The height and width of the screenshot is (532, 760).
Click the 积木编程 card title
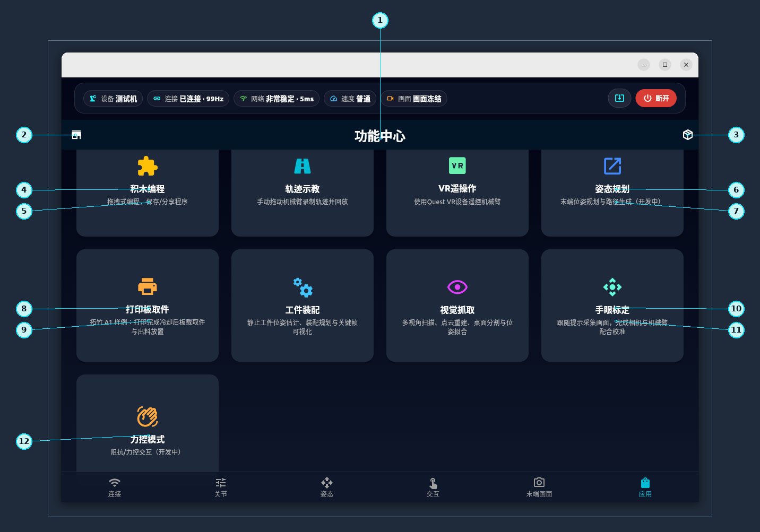[148, 189]
